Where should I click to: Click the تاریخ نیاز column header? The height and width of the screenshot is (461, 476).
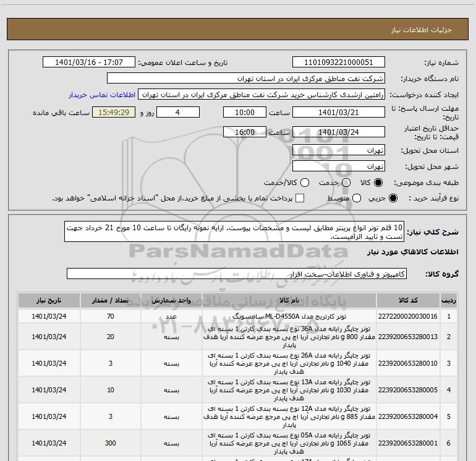pyautogui.click(x=49, y=300)
